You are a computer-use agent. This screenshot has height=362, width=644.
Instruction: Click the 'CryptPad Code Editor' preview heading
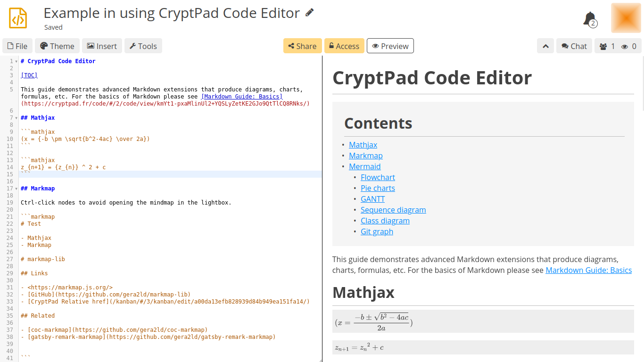(x=432, y=78)
